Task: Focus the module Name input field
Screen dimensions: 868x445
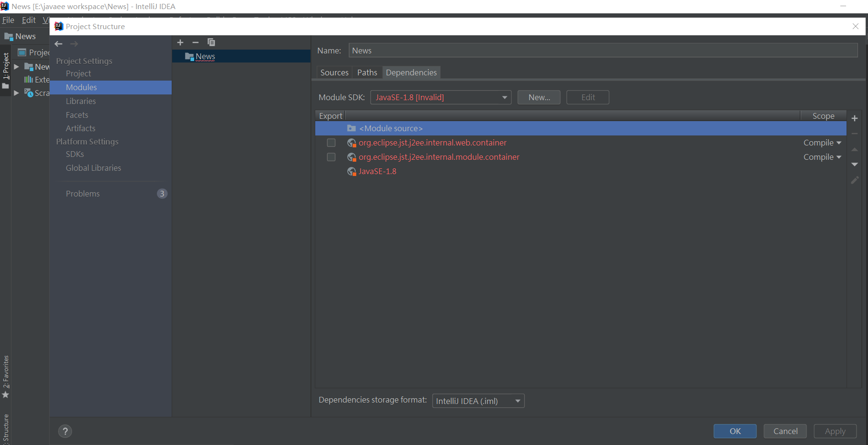Action: [x=603, y=51]
